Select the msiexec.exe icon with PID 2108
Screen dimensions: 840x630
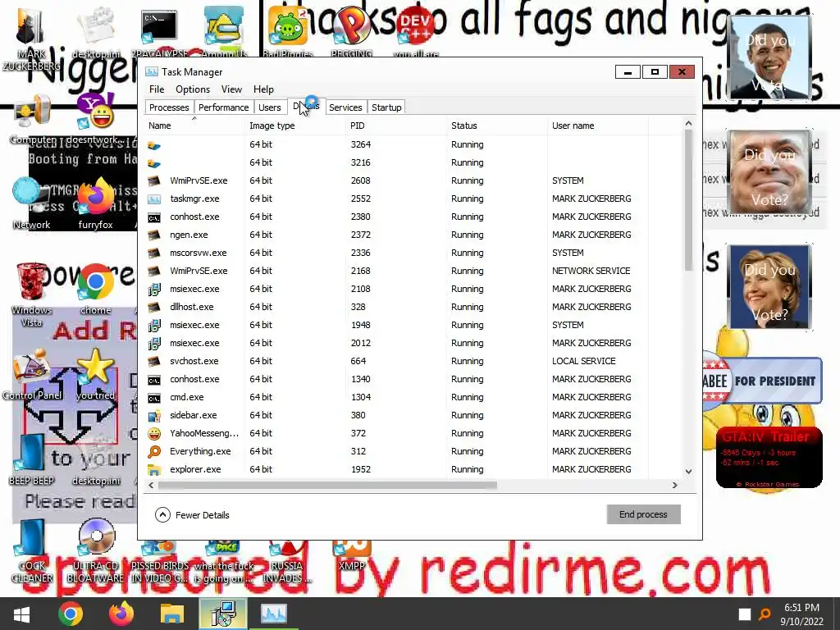point(154,290)
